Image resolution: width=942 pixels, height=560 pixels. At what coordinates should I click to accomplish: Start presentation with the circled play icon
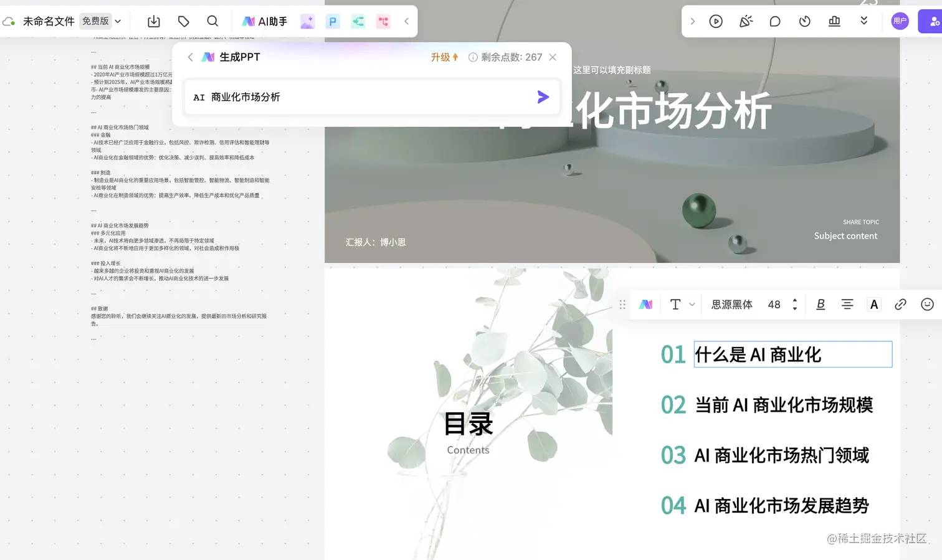point(716,21)
